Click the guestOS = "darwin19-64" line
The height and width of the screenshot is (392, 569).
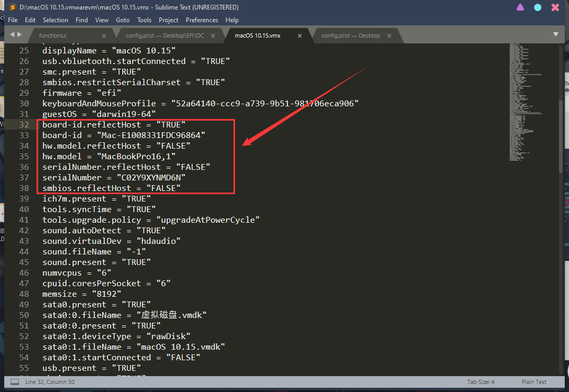coord(99,114)
